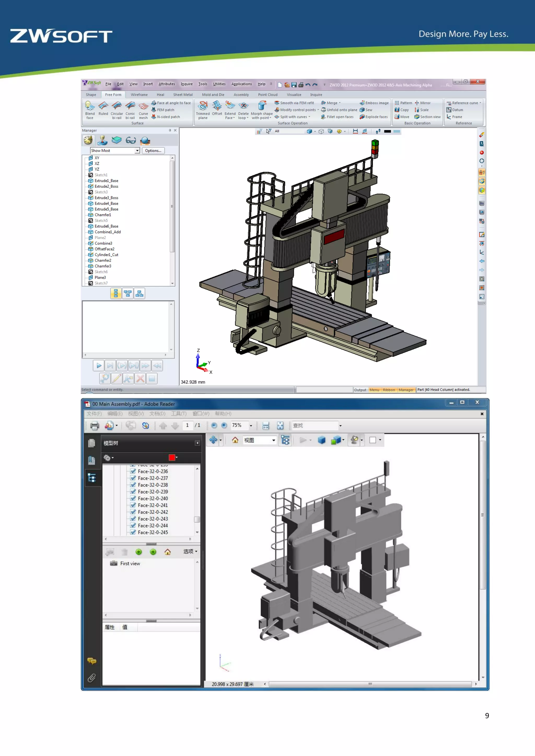
Task: Uncheck the Face-32-0-245 item
Action: point(133,532)
